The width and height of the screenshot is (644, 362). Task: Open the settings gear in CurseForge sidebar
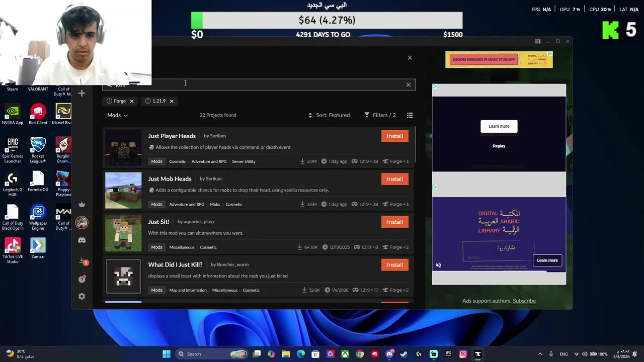tap(82, 296)
